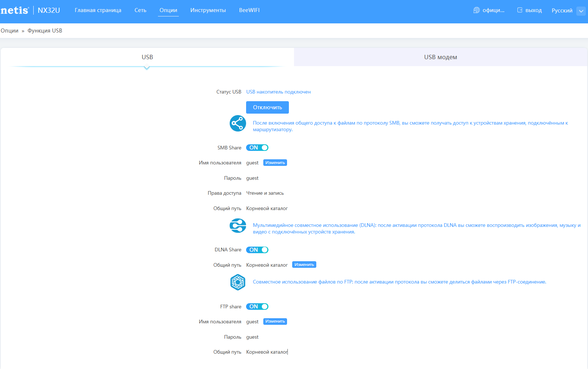Open the BeeWIFI menu
This screenshot has width=588, height=369.
tap(249, 10)
